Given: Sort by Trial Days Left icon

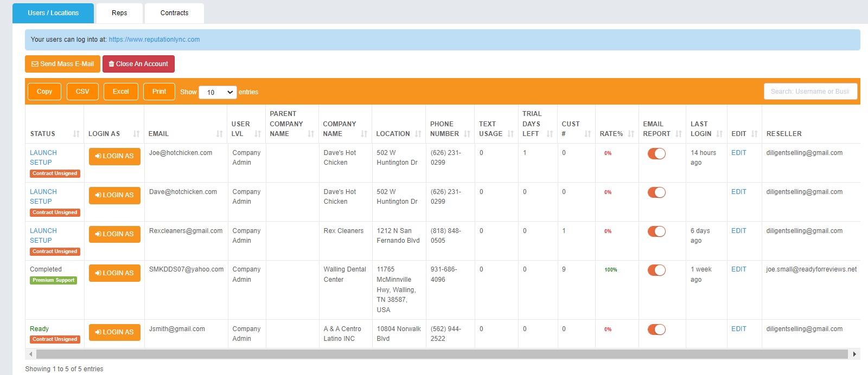Looking at the screenshot, I should 550,134.
